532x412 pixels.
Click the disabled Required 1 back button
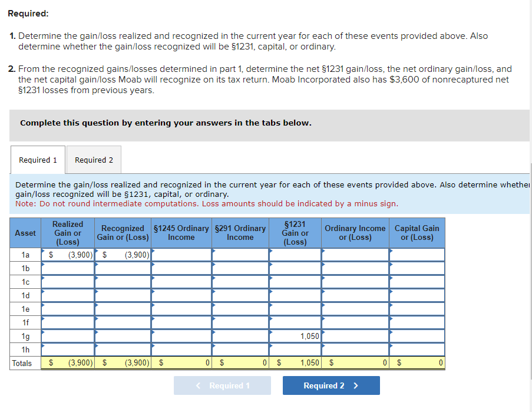tap(222, 385)
